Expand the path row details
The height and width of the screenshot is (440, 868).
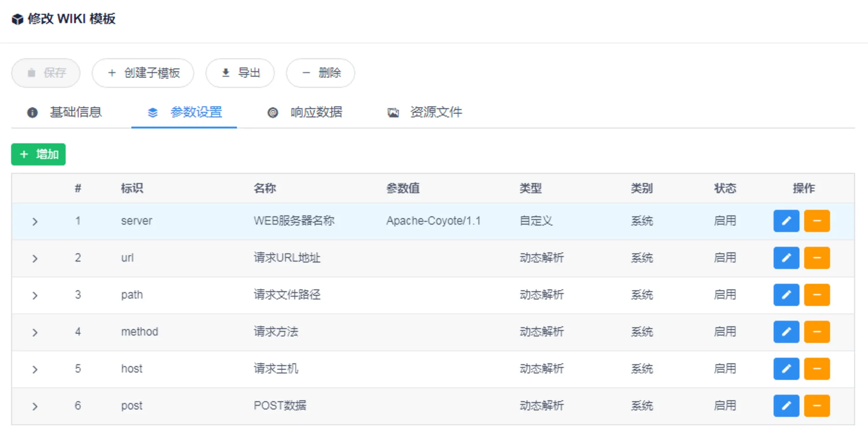35,295
